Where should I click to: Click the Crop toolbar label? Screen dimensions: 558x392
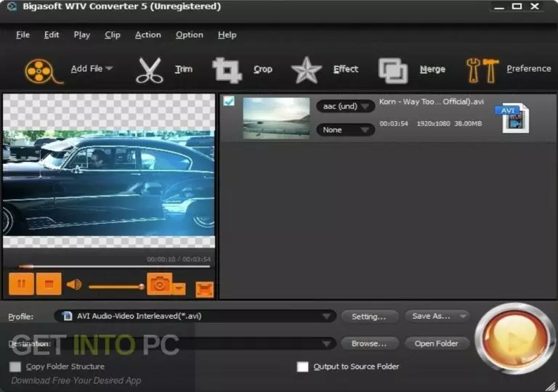(x=263, y=69)
